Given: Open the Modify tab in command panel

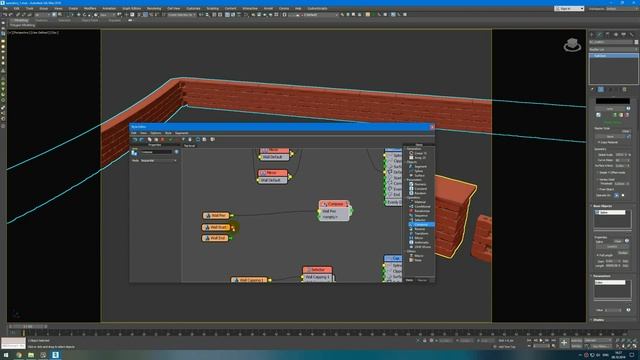Looking at the screenshot, I should (600, 35).
